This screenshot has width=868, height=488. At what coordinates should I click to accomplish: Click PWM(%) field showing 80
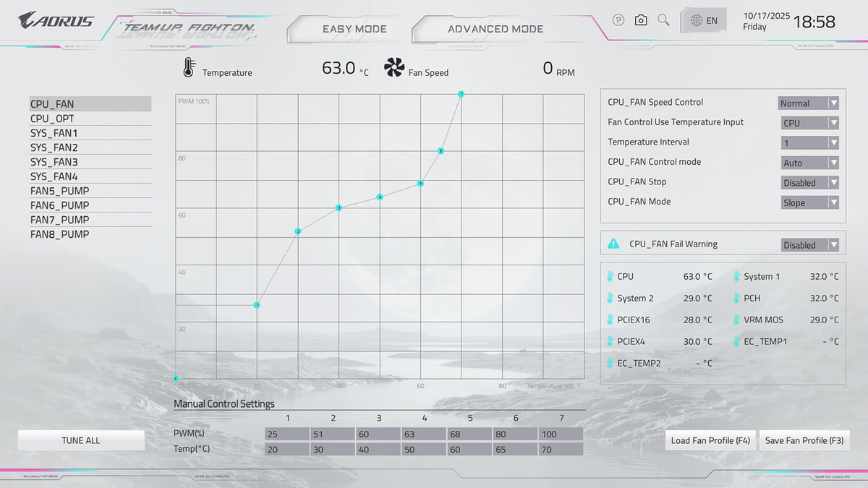(515, 434)
